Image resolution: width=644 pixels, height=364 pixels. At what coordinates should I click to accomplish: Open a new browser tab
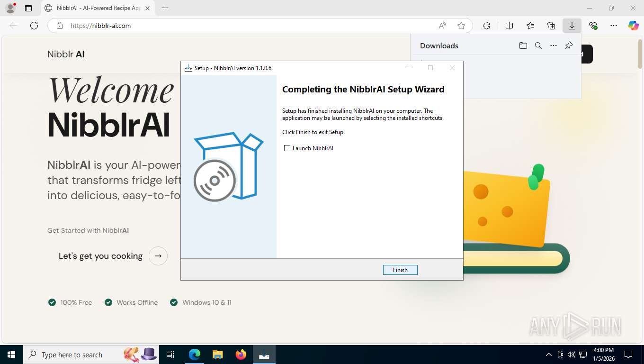[x=165, y=8]
